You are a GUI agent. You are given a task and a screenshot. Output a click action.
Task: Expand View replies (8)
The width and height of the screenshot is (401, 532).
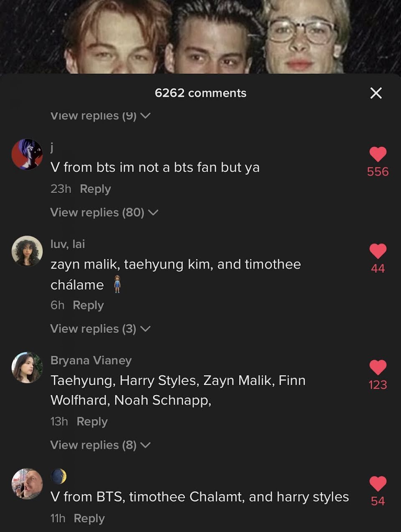click(100, 445)
